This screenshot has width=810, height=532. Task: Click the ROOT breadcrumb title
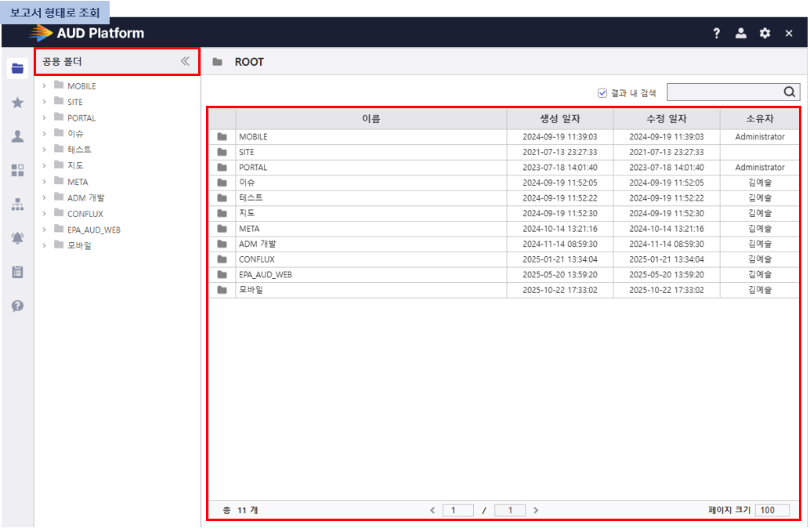coord(249,62)
